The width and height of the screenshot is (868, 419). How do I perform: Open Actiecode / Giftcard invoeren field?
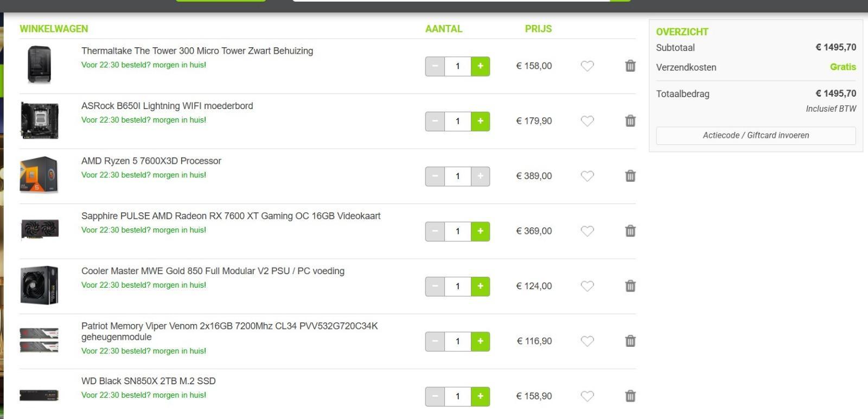click(x=756, y=136)
